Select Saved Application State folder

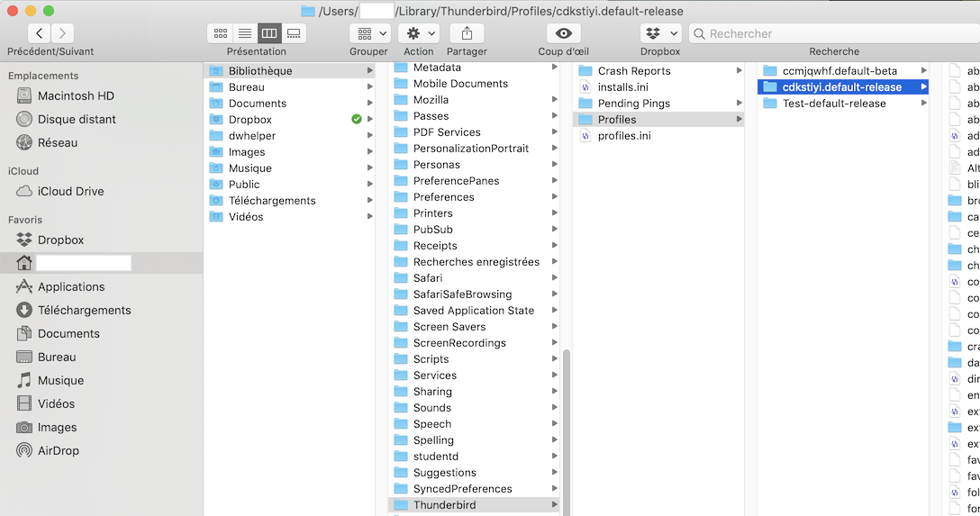coord(475,311)
